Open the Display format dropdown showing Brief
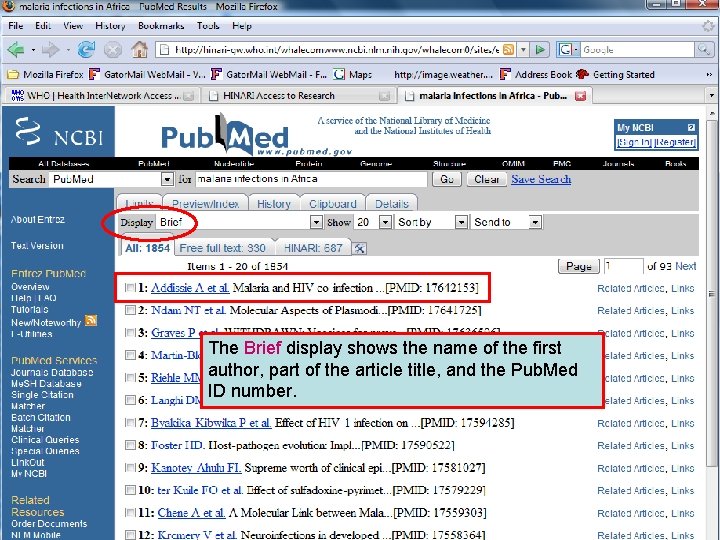 click(x=239, y=222)
